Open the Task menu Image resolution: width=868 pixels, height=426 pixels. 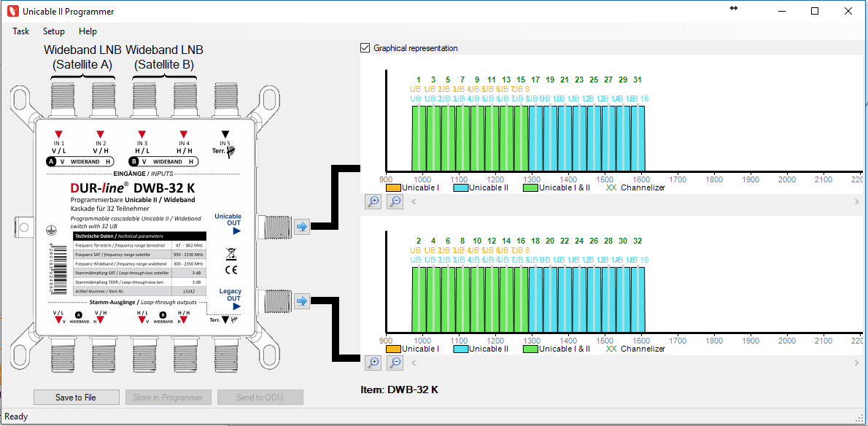[21, 31]
